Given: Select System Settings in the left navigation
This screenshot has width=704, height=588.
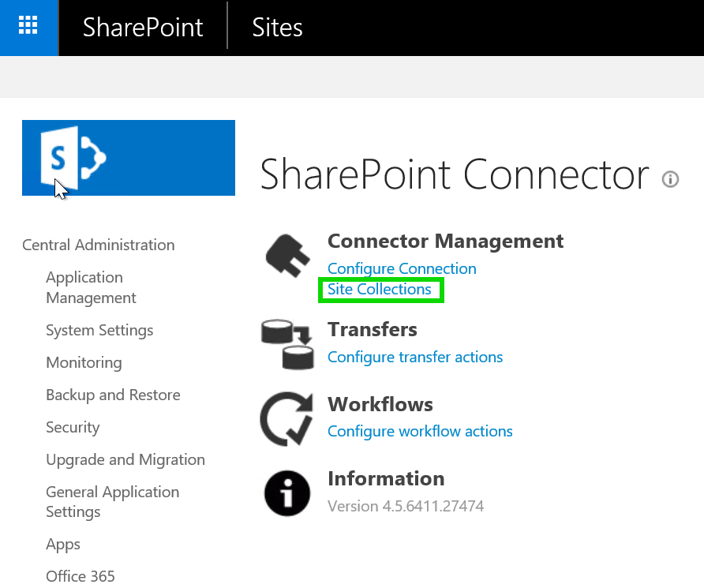Looking at the screenshot, I should coord(99,330).
